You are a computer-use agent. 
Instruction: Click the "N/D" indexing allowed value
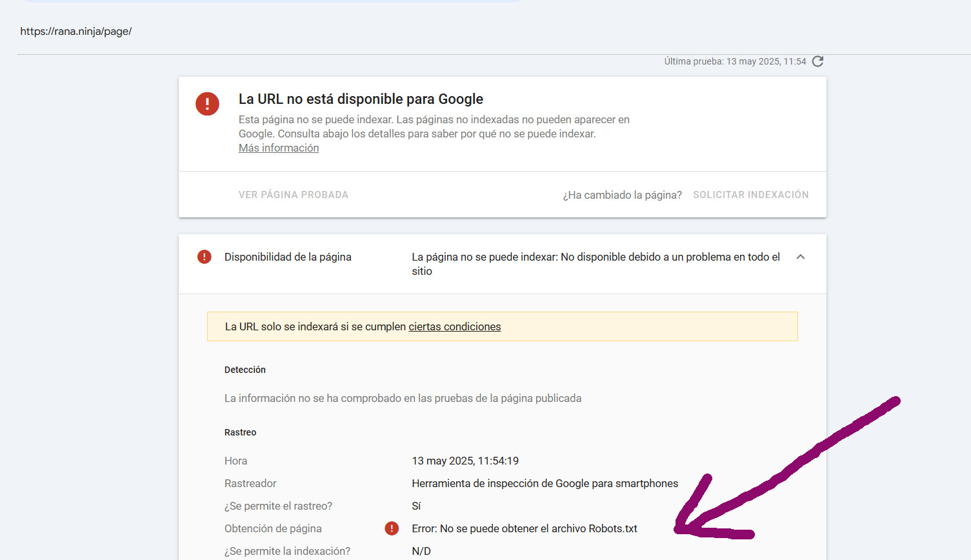pos(420,550)
